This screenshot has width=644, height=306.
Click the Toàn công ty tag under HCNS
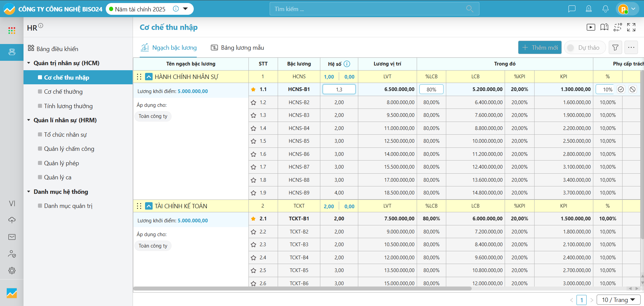tap(153, 116)
